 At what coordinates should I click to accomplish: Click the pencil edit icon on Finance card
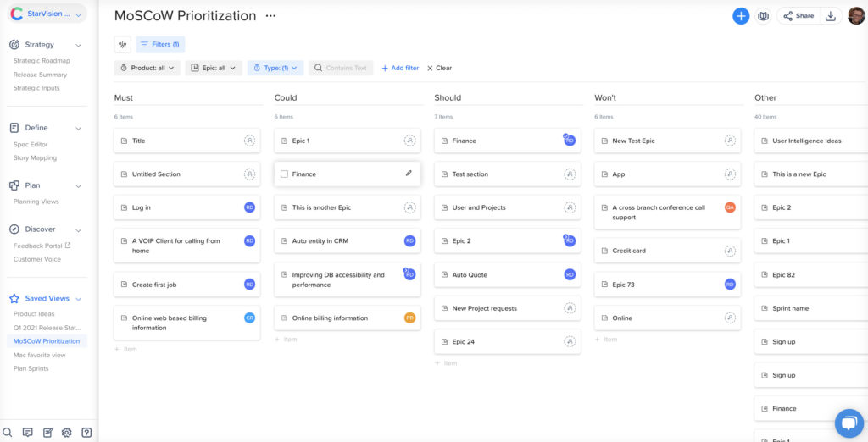pos(409,174)
